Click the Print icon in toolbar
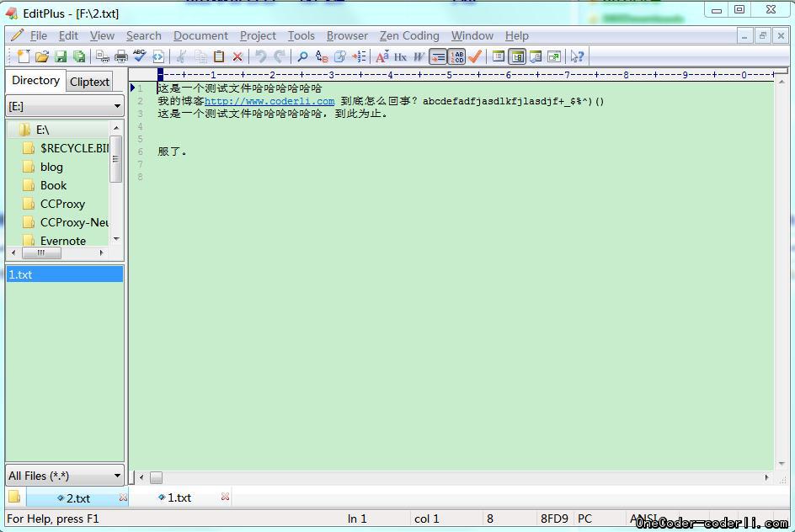Screen dimensions: 795x532 pos(121,56)
